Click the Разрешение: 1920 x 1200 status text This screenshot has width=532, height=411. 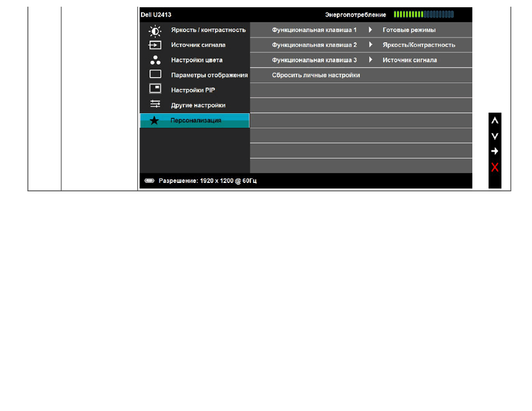pyautogui.click(x=207, y=181)
